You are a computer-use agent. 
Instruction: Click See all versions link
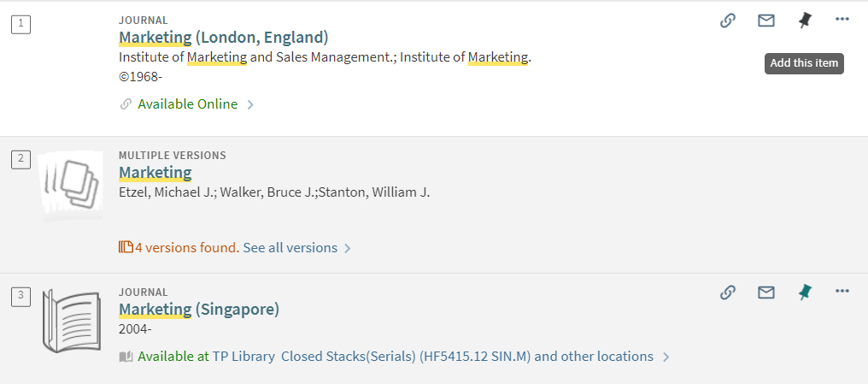[290, 248]
